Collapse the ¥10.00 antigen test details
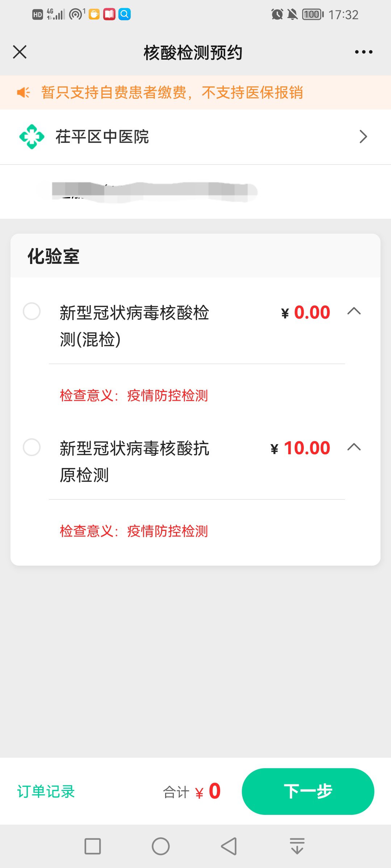391x868 pixels. pyautogui.click(x=354, y=447)
